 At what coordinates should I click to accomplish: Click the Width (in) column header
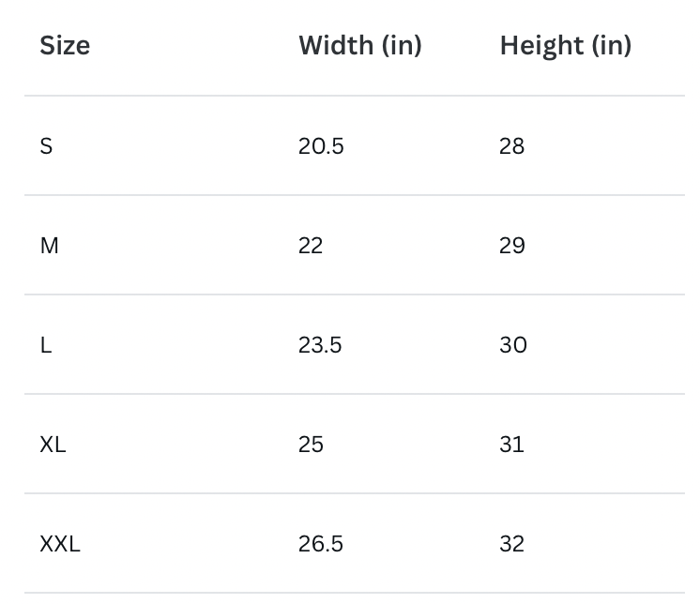click(359, 46)
